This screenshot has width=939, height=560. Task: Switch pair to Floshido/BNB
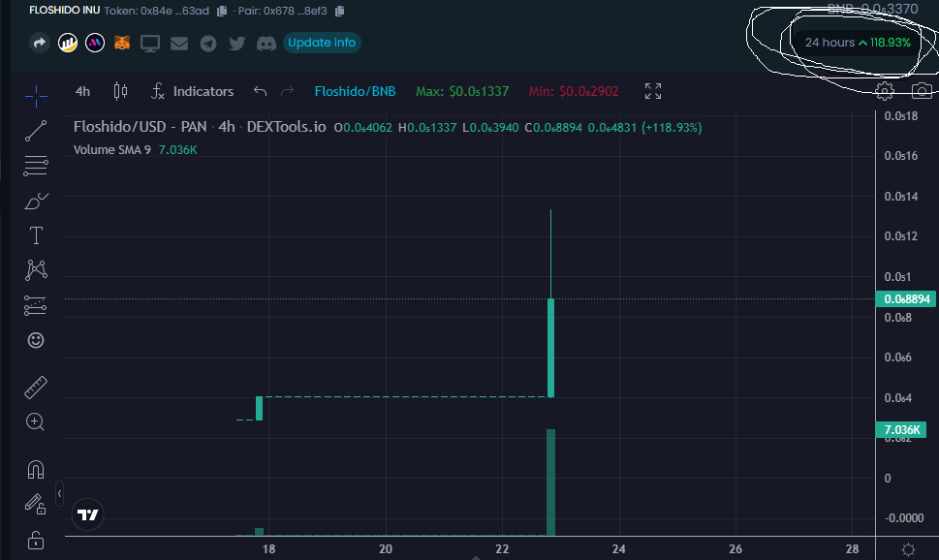(x=355, y=92)
